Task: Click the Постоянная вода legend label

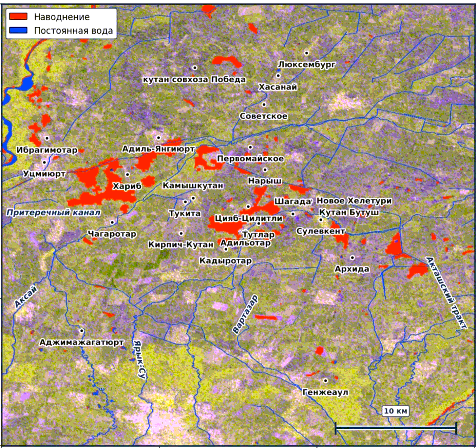Action: [73, 31]
